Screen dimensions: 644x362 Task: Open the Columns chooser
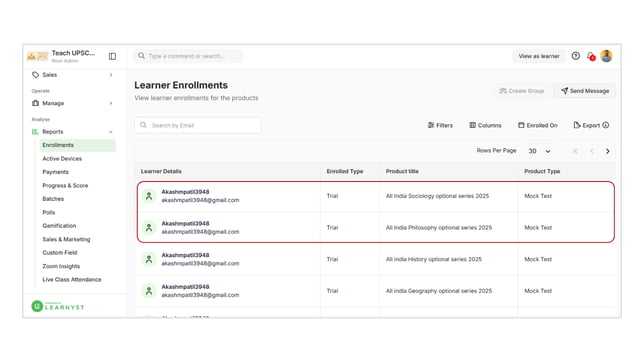click(485, 125)
